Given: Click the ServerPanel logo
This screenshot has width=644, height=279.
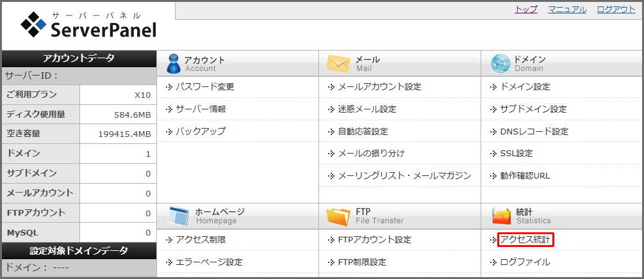Looking at the screenshot, I should point(88,26).
